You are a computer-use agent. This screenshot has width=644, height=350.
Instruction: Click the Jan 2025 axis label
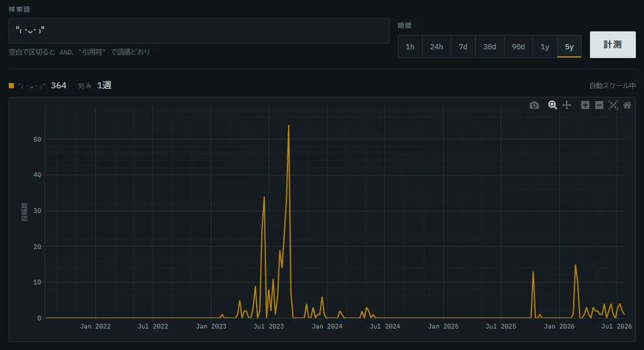[443, 326]
